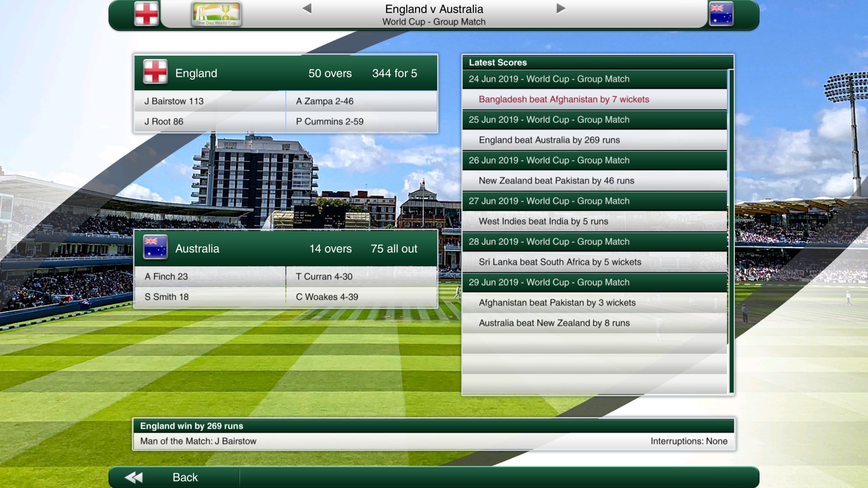Select Bangladesh beat Afghanistan by 7 wickets result
Screen dimensions: 868x488
[x=594, y=99]
